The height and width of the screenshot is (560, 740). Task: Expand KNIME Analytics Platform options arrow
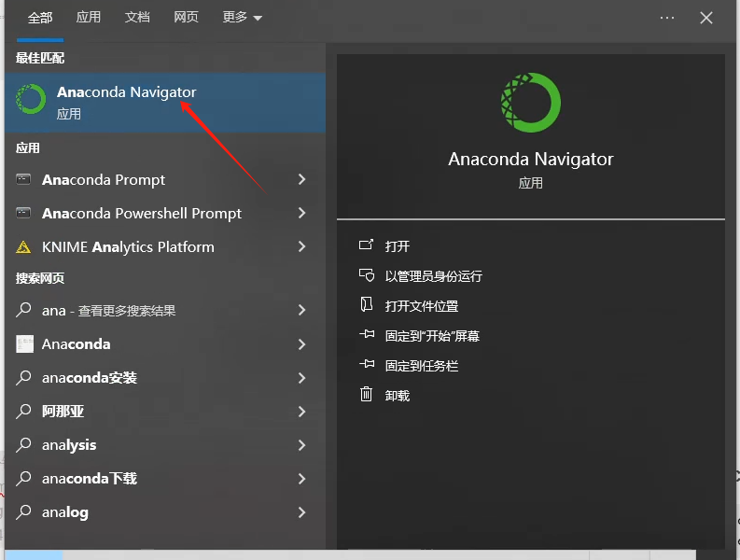[x=302, y=246]
